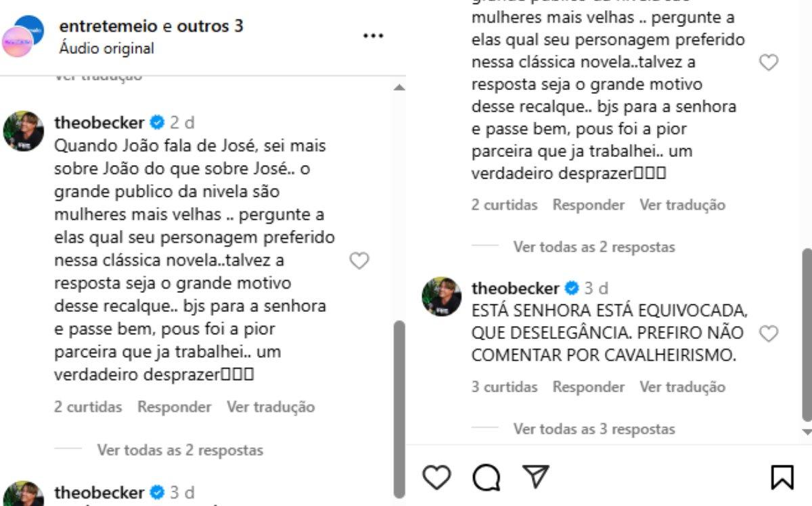The image size is (812, 506).
Task: Like the post with the bottom heart icon
Action: click(436, 478)
